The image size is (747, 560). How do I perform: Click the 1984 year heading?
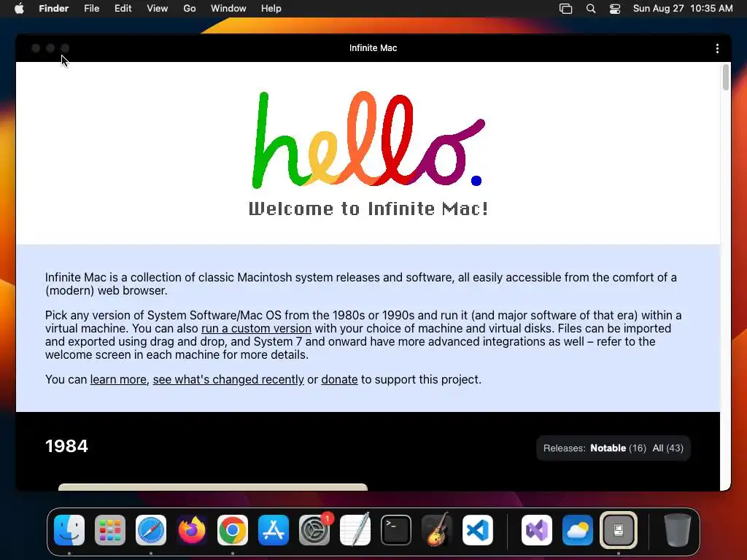pos(66,446)
